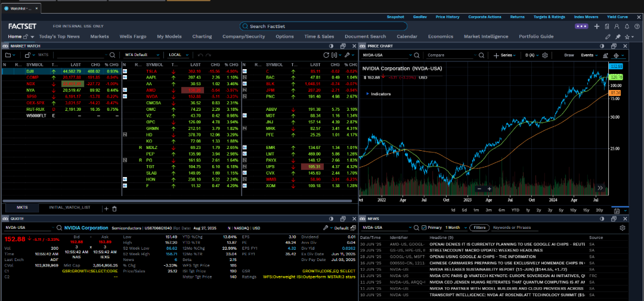Zoom out chart with minus button
Screen dimensions: 644x301
479,189
